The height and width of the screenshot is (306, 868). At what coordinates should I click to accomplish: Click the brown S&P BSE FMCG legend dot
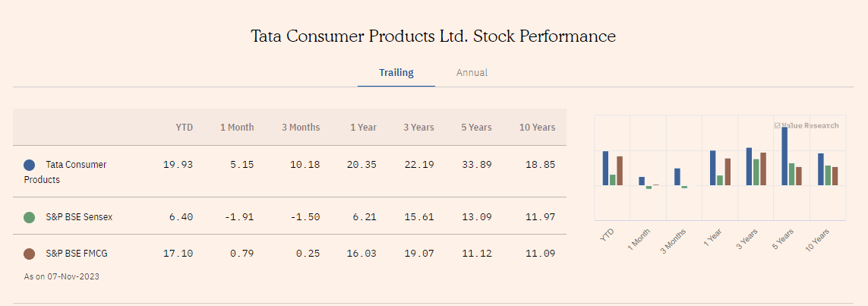[30, 254]
